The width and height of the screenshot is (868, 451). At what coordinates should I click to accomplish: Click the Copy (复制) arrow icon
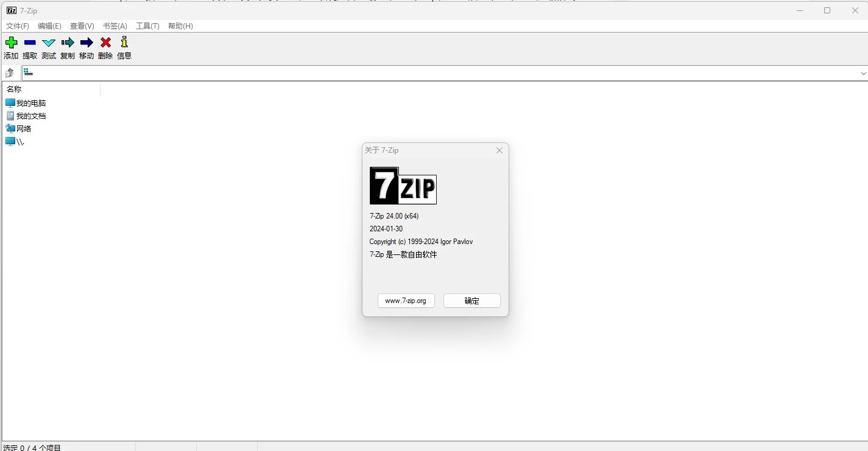pos(68,43)
